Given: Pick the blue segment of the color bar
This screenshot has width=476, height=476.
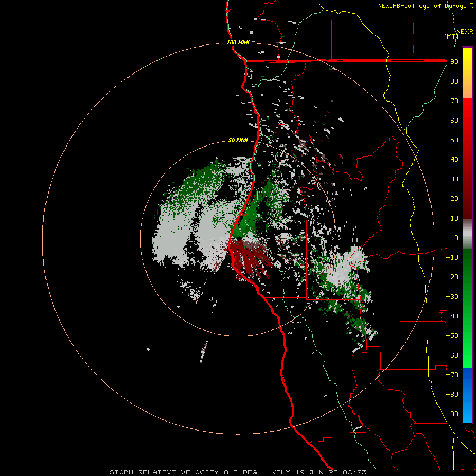Looking at the screenshot, I should [x=467, y=395].
